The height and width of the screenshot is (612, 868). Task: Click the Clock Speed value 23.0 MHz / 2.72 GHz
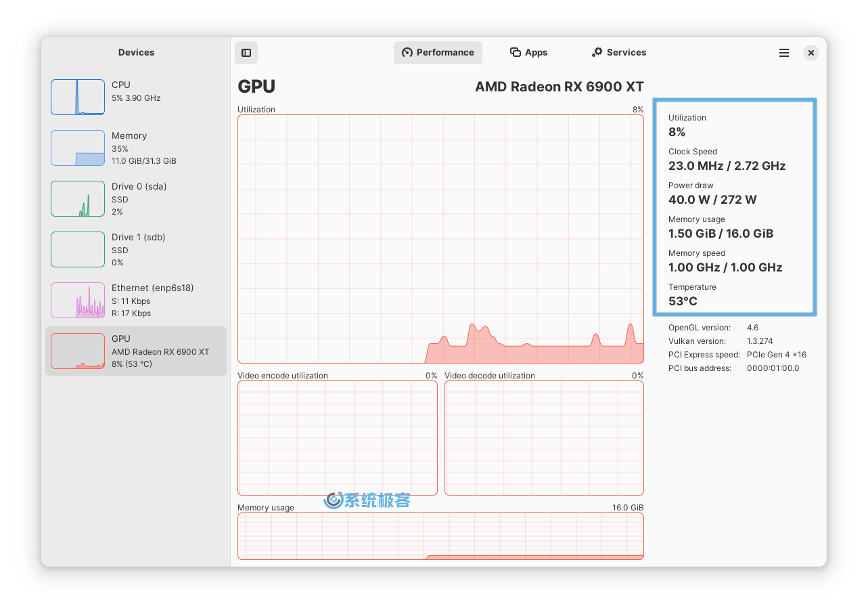point(727,166)
